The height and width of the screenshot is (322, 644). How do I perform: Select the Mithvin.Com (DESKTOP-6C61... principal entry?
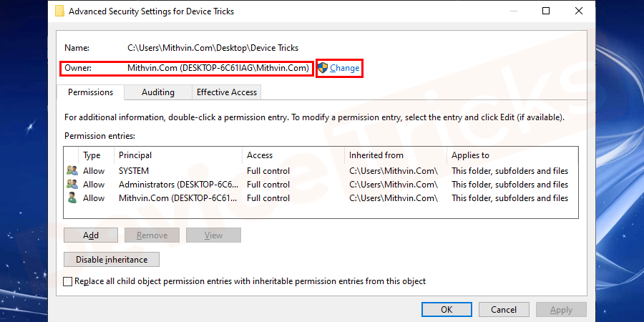click(x=178, y=198)
